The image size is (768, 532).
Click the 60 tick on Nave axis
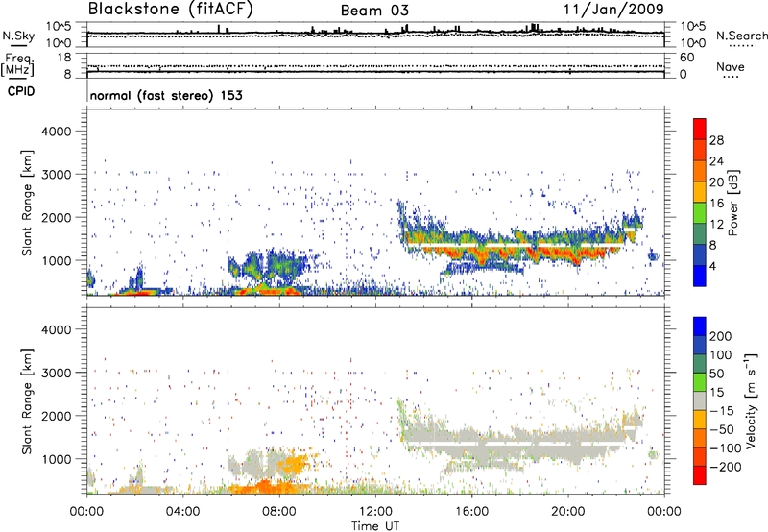point(686,58)
